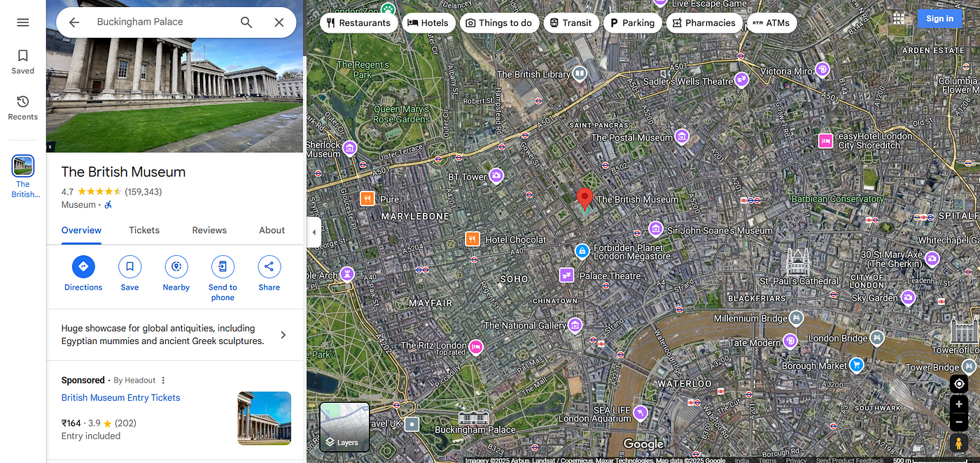Select the Borough Market marker

[x=856, y=364]
